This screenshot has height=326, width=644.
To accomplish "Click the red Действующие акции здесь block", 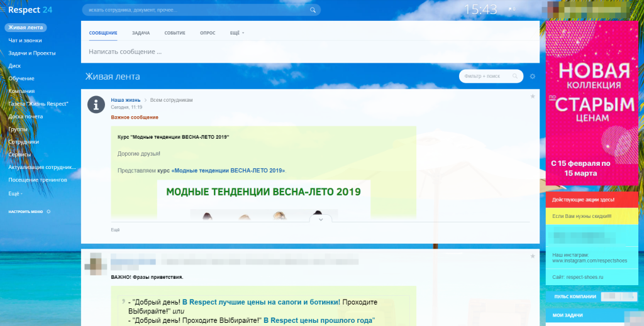I will (592, 200).
